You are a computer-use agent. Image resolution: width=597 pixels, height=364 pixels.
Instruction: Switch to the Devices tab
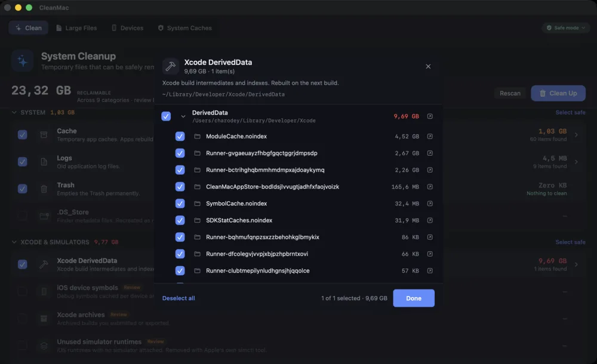coord(127,28)
